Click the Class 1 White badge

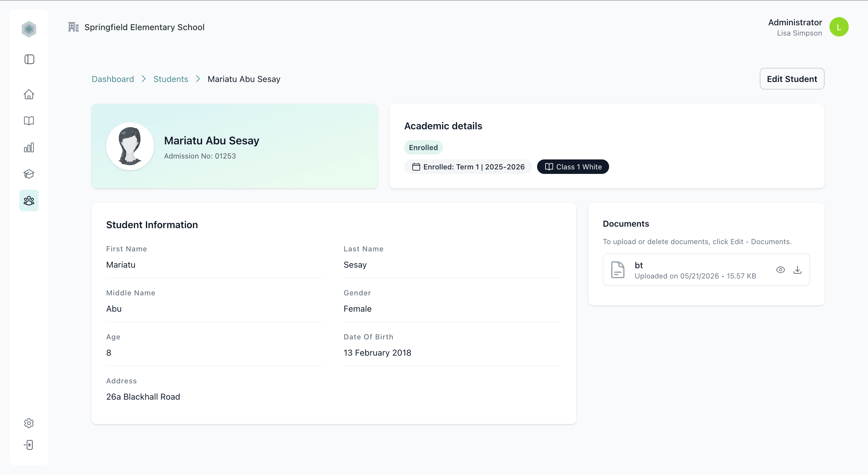[x=573, y=167]
